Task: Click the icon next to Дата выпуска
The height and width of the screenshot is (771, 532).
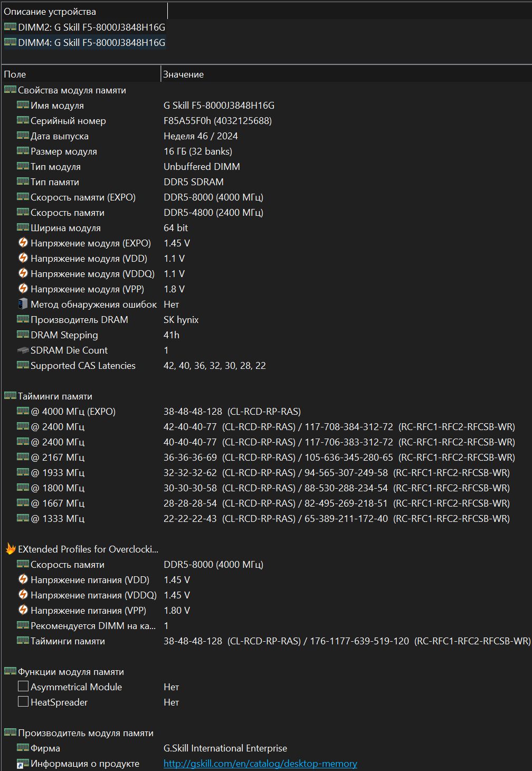Action: click(23, 136)
